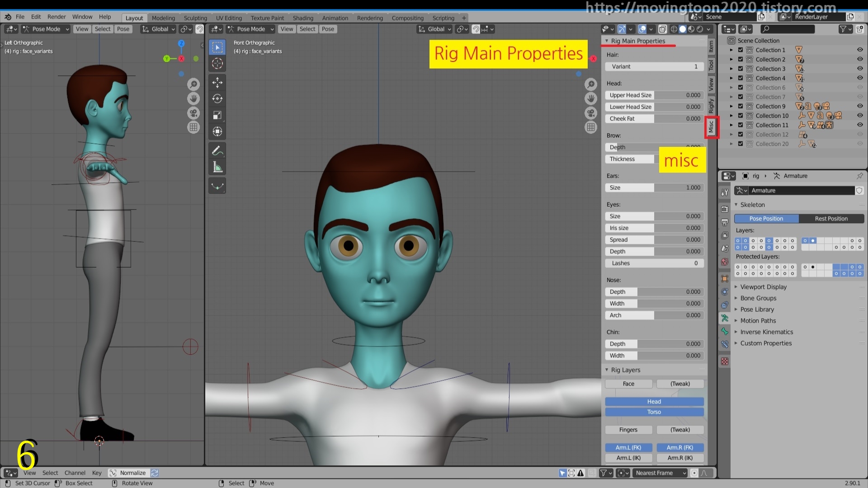Viewport: 868px width, 488px height.
Task: Open Nearest Frame snapping dropdown
Action: tap(660, 473)
